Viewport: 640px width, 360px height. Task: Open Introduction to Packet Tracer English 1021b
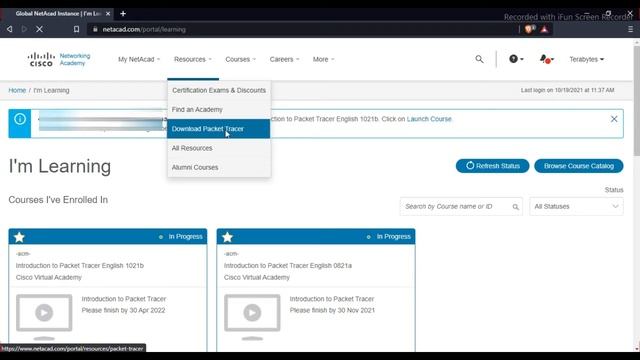click(80, 265)
